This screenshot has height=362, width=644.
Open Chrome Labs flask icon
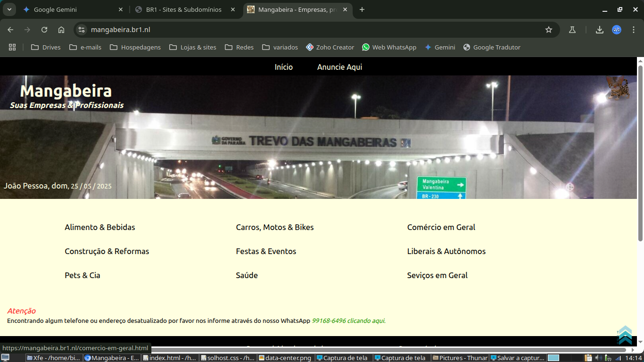[x=572, y=30]
